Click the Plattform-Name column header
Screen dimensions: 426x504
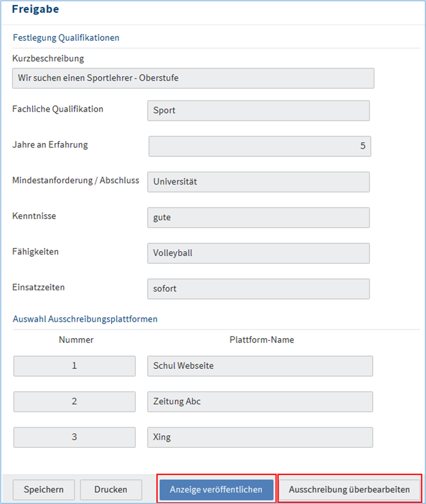click(x=261, y=340)
